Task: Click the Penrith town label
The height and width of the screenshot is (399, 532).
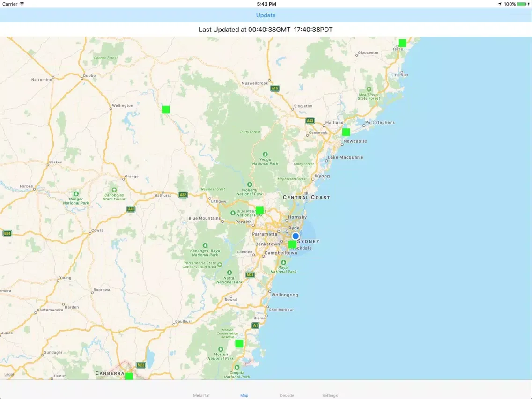Action: tap(244, 222)
